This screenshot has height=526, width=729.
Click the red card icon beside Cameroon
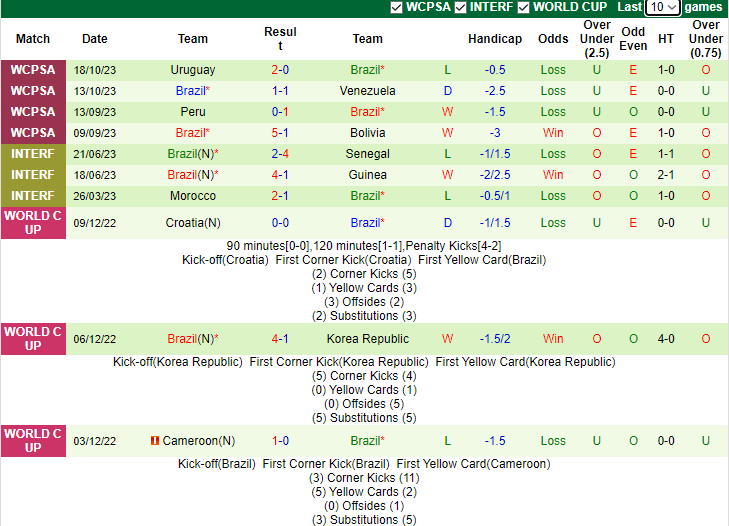pos(155,441)
